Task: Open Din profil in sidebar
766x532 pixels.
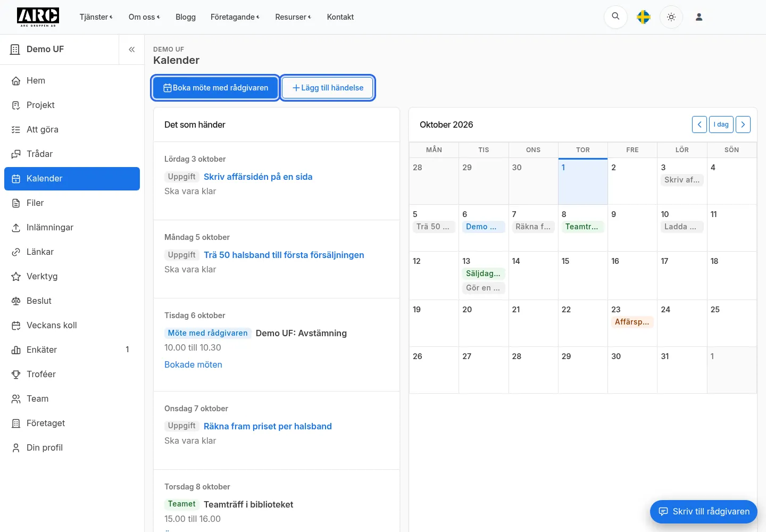Action: pyautogui.click(x=72, y=448)
